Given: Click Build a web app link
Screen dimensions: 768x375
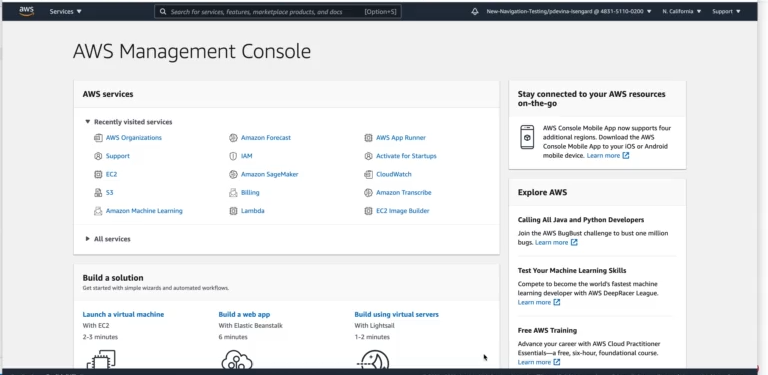Looking at the screenshot, I should (244, 314).
